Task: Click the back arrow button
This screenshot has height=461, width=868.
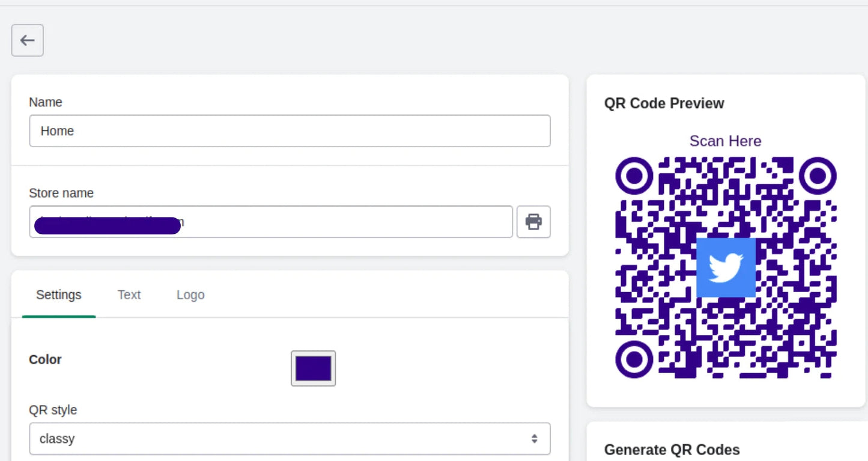Action: tap(27, 40)
